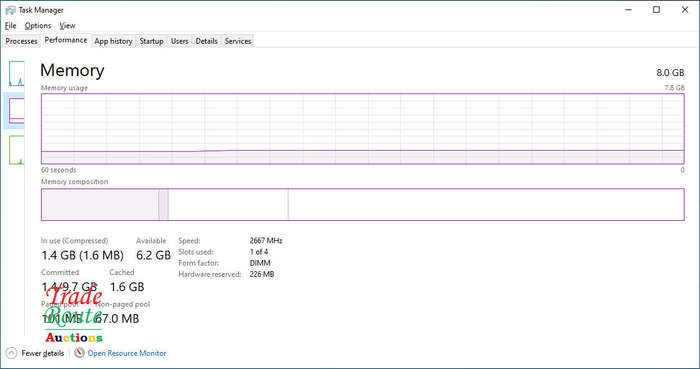Click the Memory composition bar
Image resolution: width=700 pixels, height=369 pixels.
pos(362,204)
